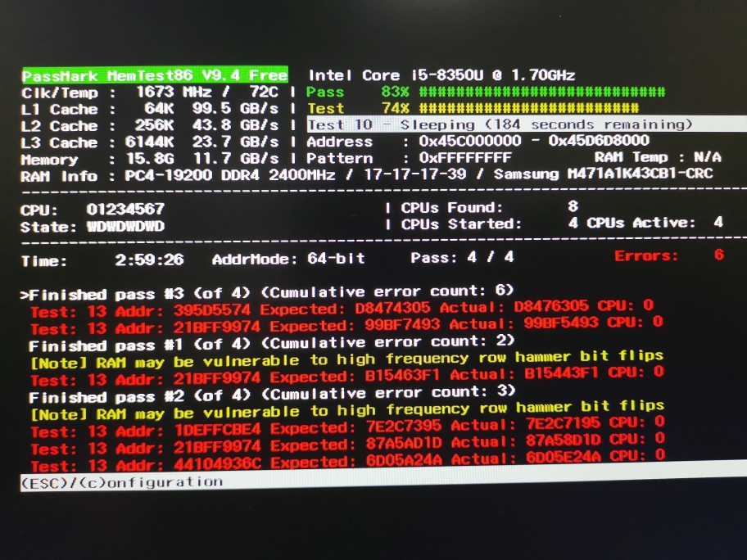This screenshot has width=747, height=560.
Task: Click the RAM Temp N/A label
Action: point(658,157)
